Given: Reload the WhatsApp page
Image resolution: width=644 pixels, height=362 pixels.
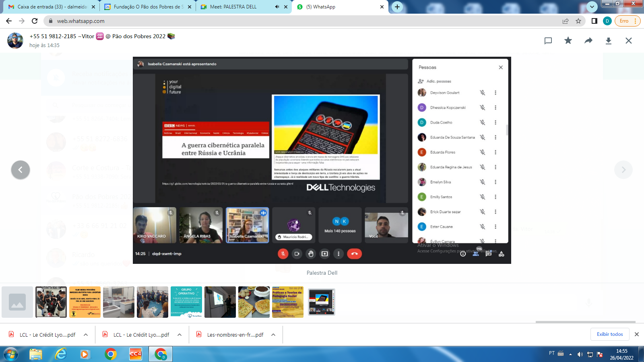Looking at the screenshot, I should [35, 21].
